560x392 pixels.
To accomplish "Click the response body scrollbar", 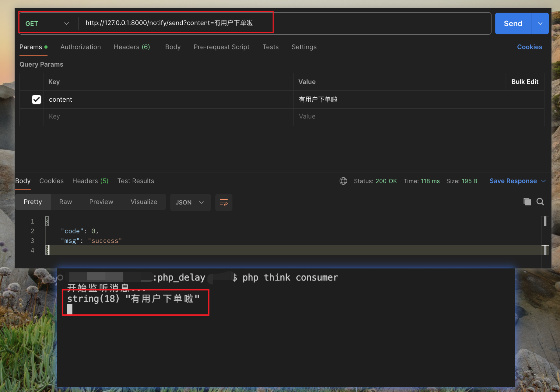I will (x=545, y=221).
